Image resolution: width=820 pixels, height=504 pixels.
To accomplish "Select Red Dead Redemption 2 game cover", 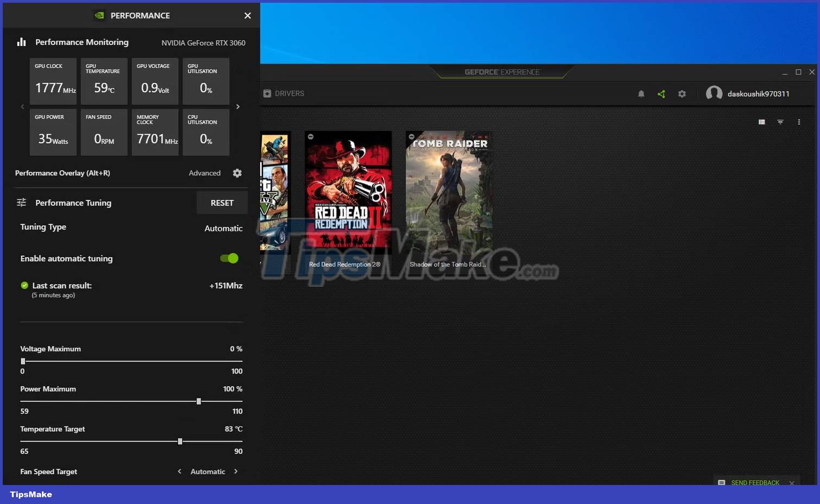I will [x=348, y=192].
